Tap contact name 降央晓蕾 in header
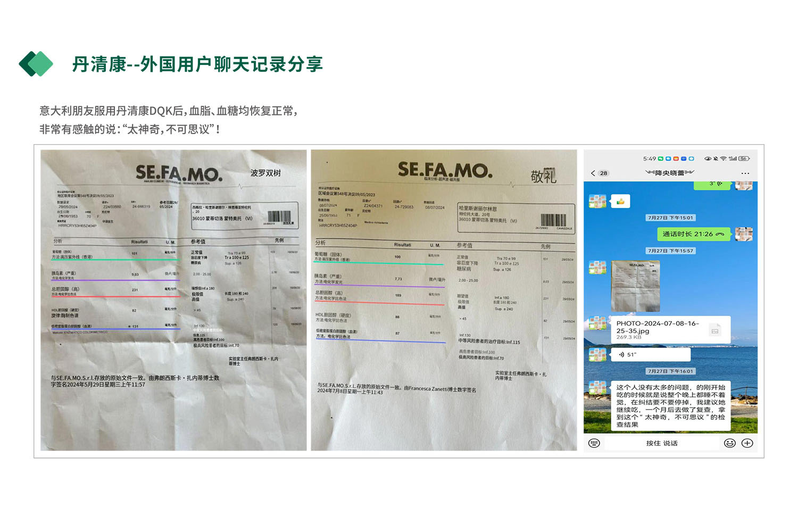This screenshot has width=798, height=532. [669, 173]
